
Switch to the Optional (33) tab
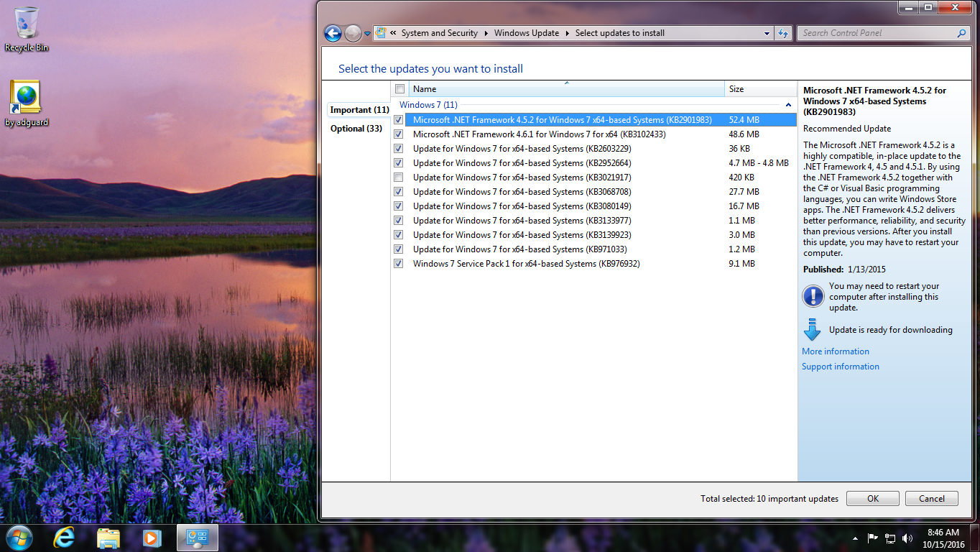pyautogui.click(x=356, y=129)
